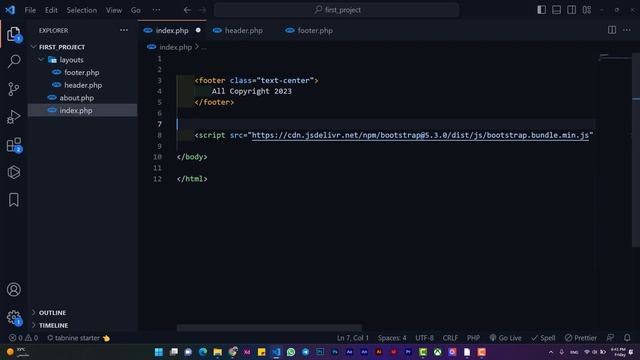Viewport: 640px width, 360px height.
Task: Click the feedback icon in status bar
Action: coord(610,338)
